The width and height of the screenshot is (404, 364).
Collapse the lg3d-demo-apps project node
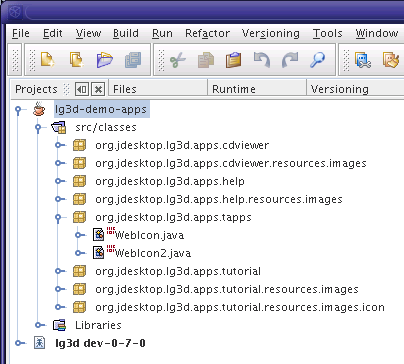pos(19,110)
